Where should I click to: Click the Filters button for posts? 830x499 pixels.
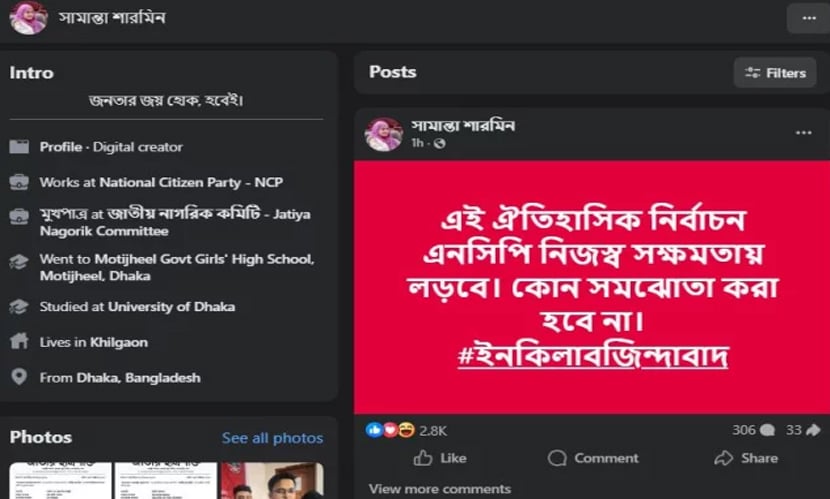coord(775,72)
